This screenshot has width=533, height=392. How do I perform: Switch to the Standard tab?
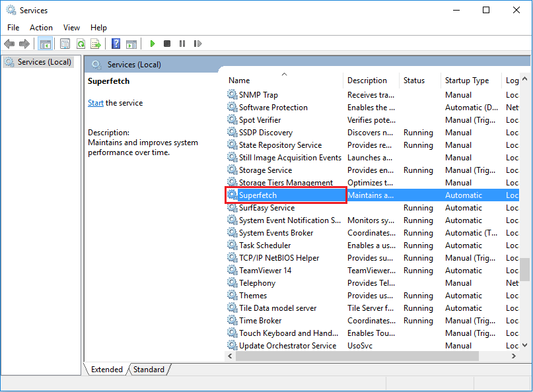click(x=149, y=370)
